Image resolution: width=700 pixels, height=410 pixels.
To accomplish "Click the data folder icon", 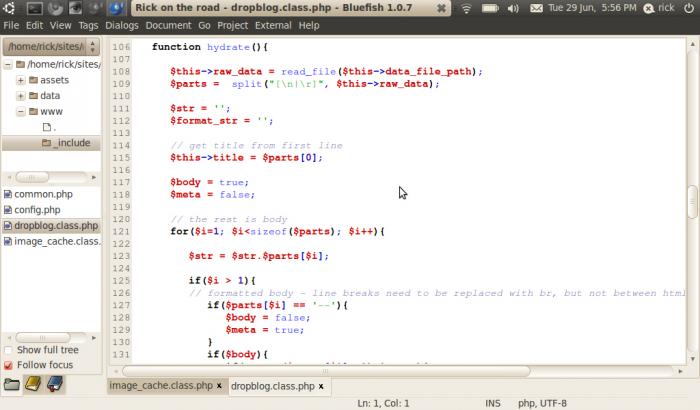I will click(x=33, y=96).
